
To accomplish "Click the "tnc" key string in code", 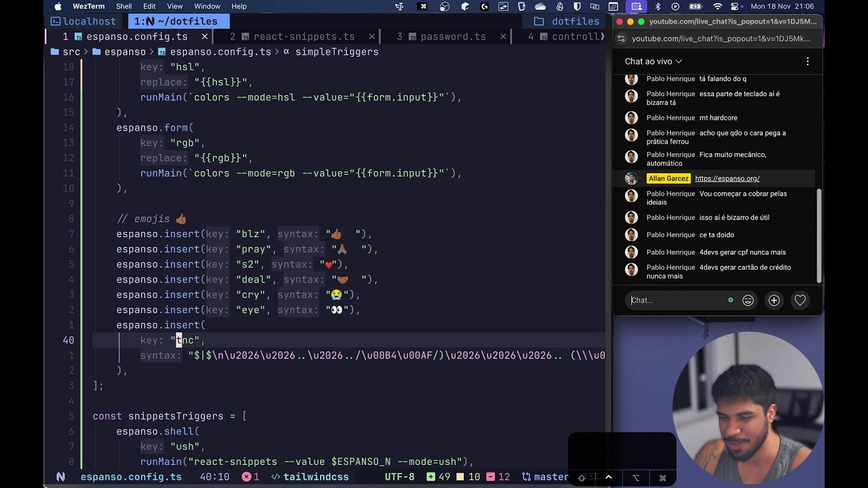I will pos(185,340).
